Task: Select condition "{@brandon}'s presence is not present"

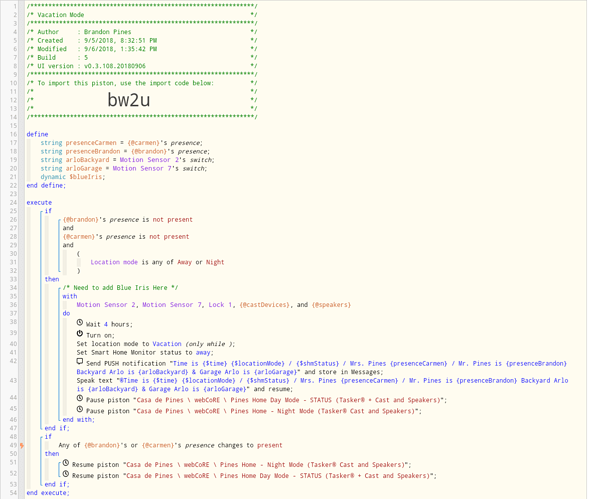Action: (x=128, y=220)
